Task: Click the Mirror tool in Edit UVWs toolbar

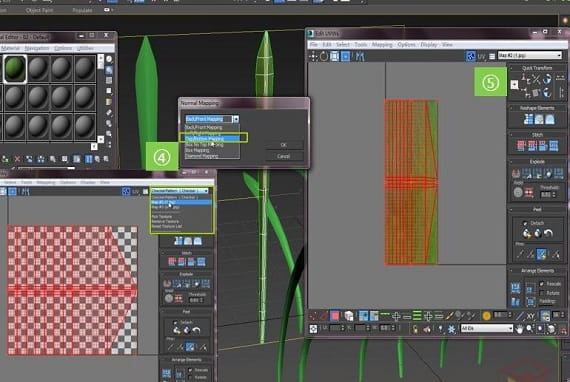Action: [360, 56]
